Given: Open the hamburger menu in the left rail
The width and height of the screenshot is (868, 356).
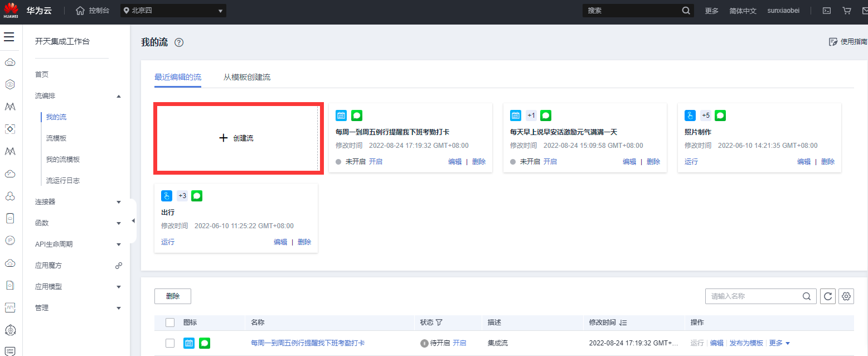Looking at the screenshot, I should [x=9, y=37].
